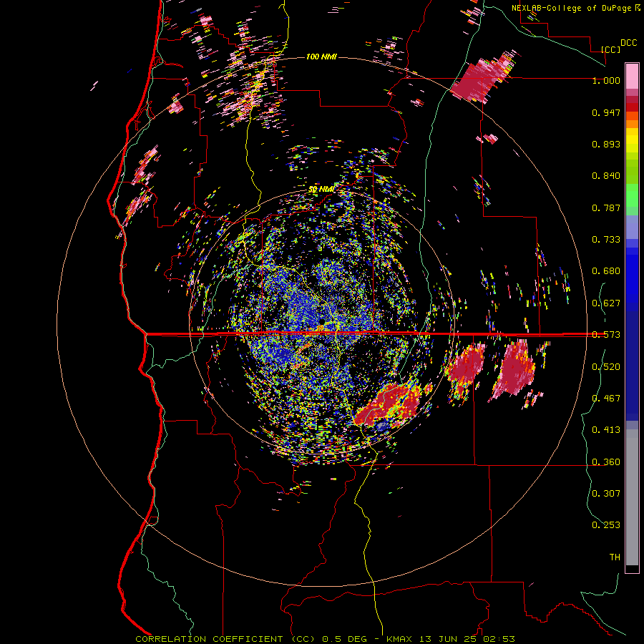Click the 0.893 scale value
This screenshot has height=644, width=644.
[606, 144]
